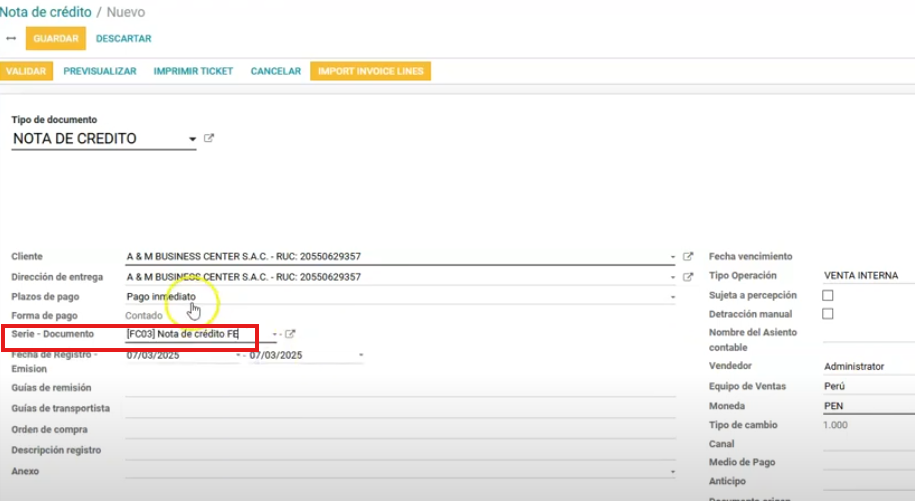Expand the Cliente dropdown arrow
The height and width of the screenshot is (501, 915).
point(673,257)
